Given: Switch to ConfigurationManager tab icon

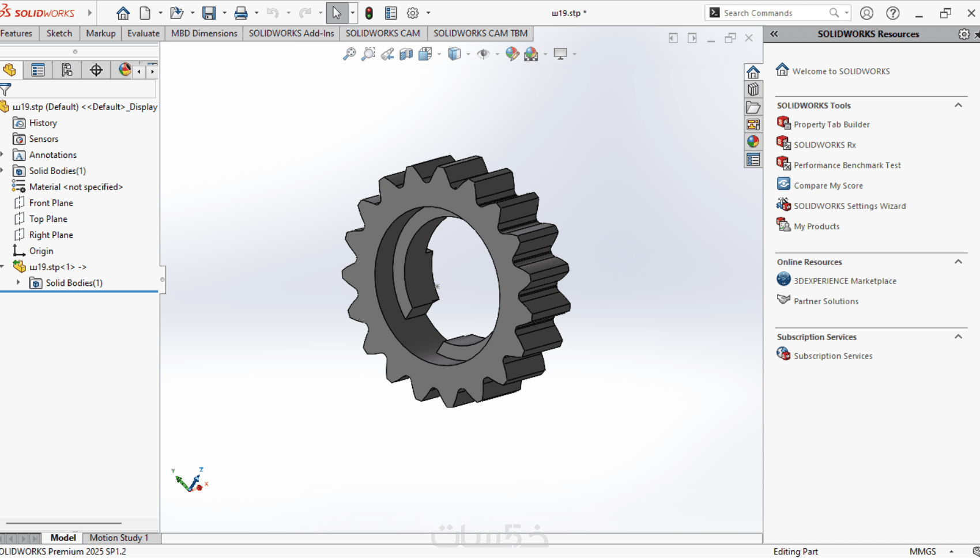Looking at the screenshot, I should click(67, 70).
